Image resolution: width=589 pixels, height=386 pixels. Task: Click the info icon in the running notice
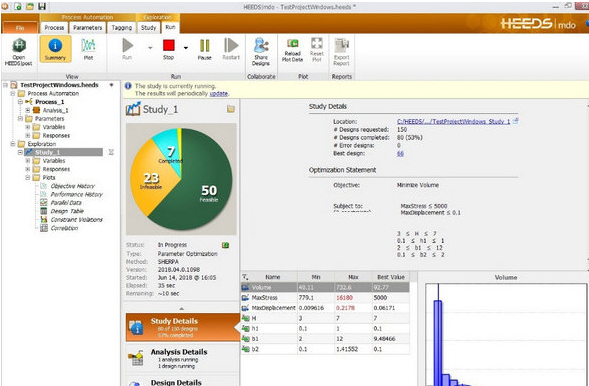coord(128,86)
